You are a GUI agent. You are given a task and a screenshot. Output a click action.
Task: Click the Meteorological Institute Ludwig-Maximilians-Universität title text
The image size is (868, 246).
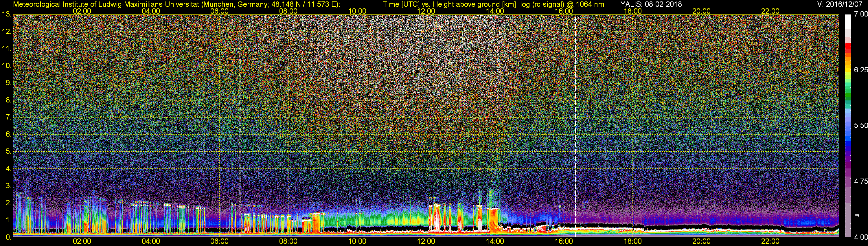coord(176,4)
